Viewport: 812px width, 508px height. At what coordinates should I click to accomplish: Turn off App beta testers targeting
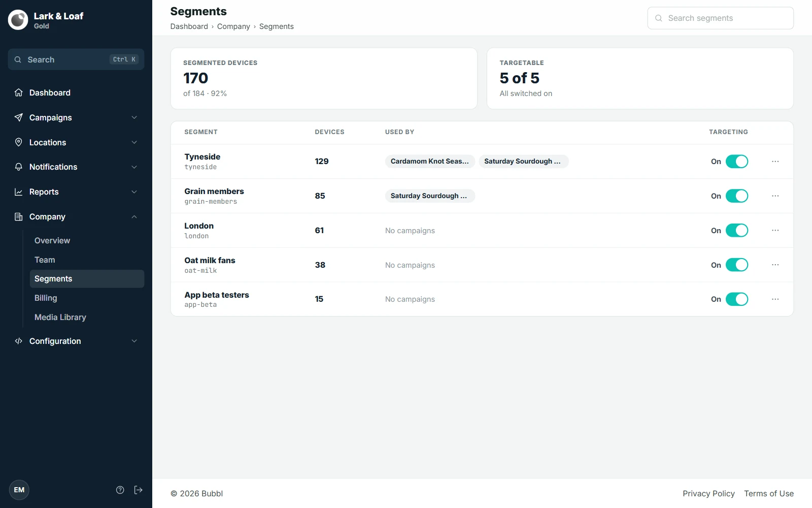pos(737,299)
